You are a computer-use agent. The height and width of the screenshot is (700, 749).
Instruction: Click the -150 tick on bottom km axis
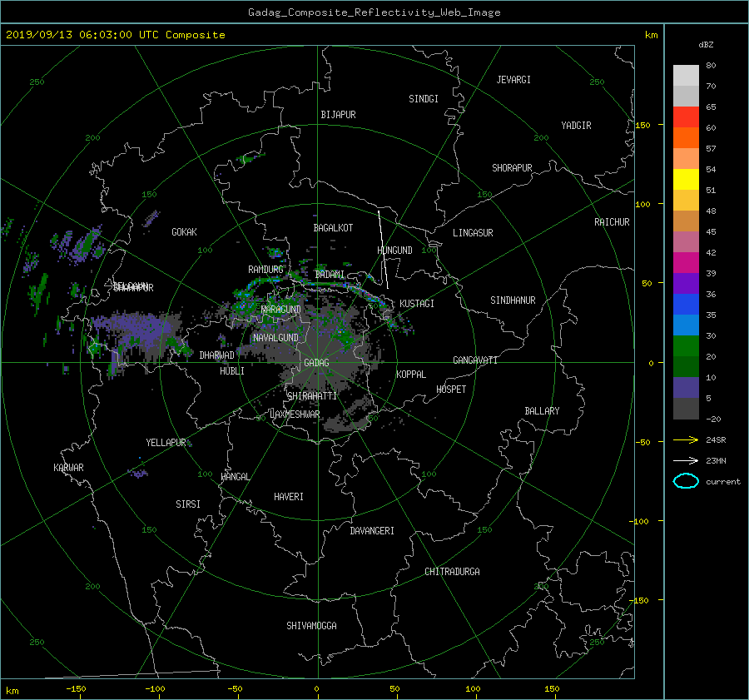[x=76, y=689]
